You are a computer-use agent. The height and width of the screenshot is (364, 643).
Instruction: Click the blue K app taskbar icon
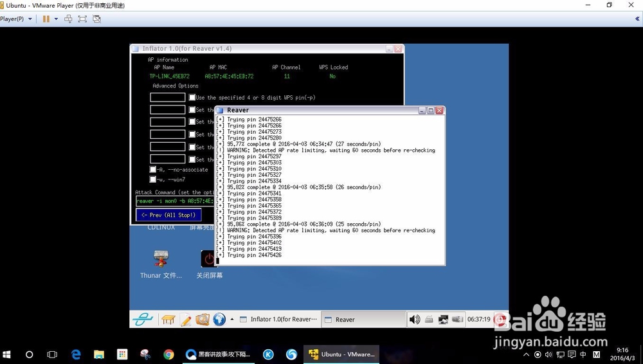[x=268, y=354]
